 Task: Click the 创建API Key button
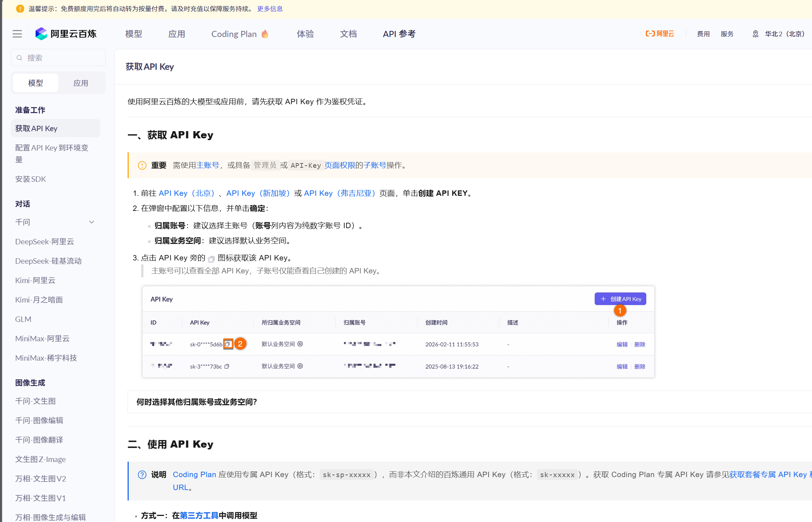click(x=620, y=299)
